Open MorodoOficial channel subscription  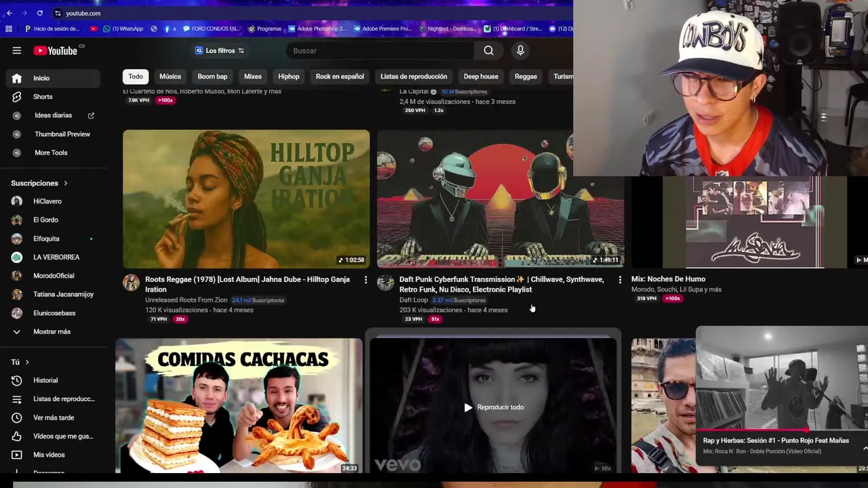tap(53, 276)
